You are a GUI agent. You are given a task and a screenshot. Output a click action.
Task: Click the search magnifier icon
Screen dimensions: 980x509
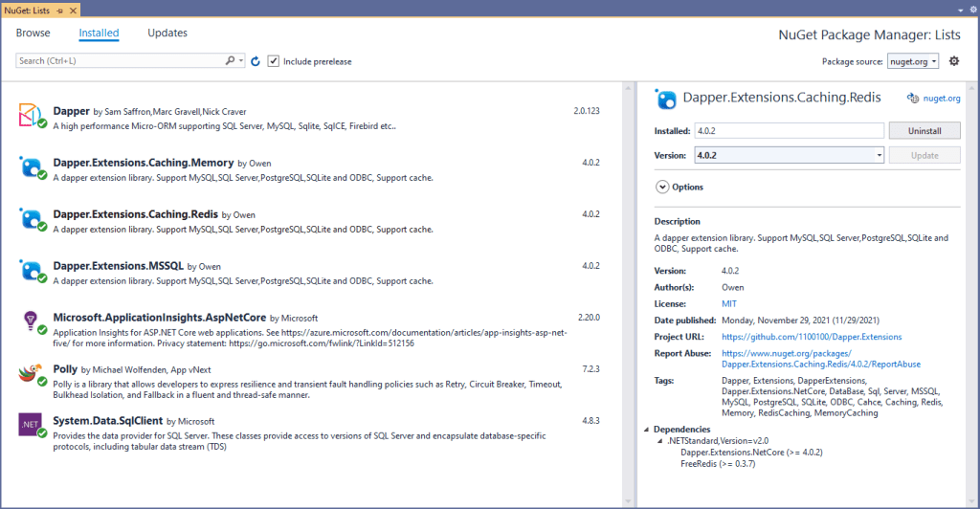point(230,61)
